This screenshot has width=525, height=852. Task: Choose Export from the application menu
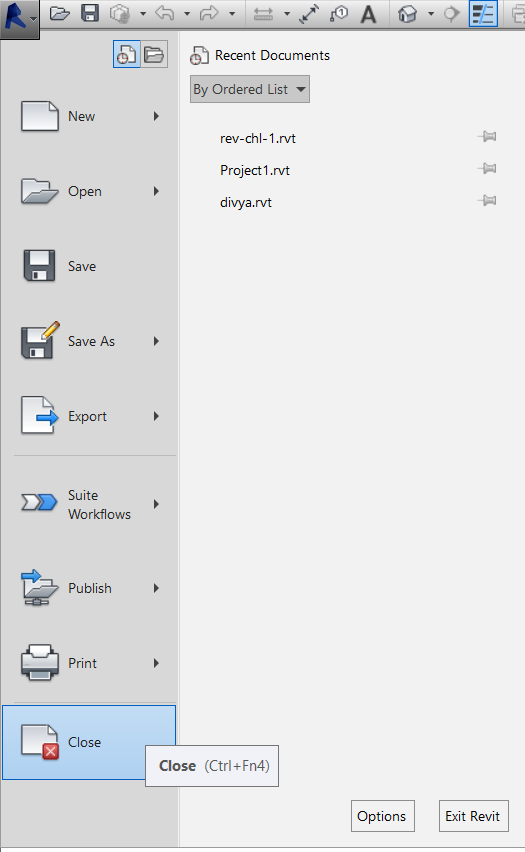tap(89, 416)
